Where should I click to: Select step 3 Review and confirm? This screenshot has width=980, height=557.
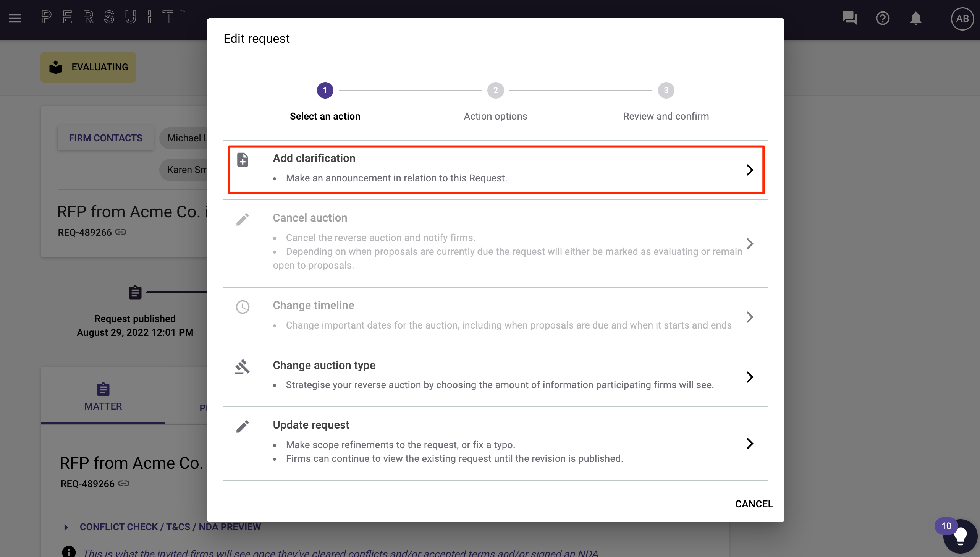[666, 102]
